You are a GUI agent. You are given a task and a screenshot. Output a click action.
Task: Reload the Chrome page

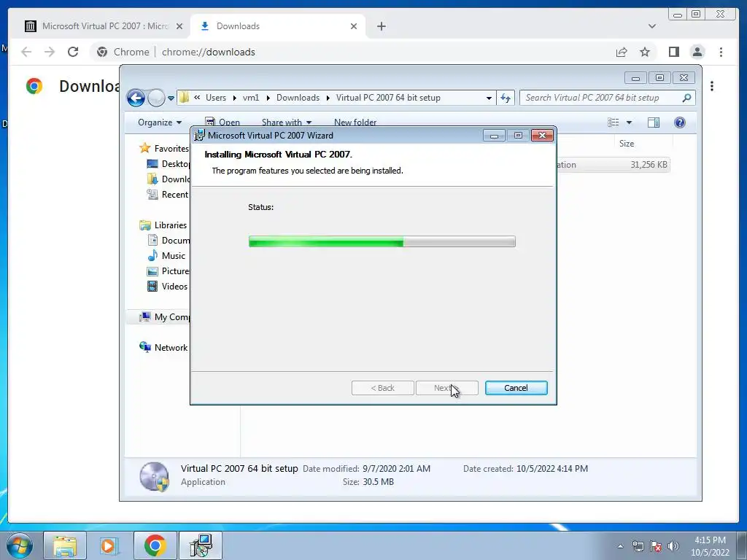tap(73, 52)
